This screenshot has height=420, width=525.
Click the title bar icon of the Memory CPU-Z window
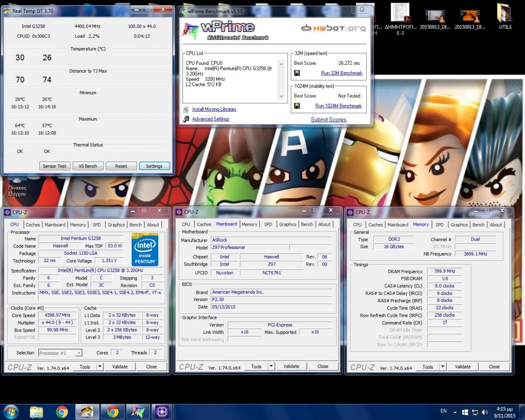(350, 212)
